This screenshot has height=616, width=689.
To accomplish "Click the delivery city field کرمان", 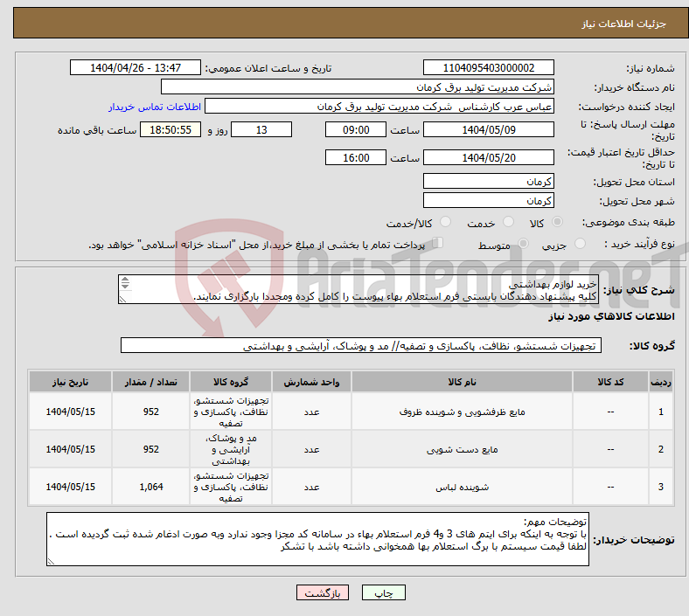I will click(488, 201).
